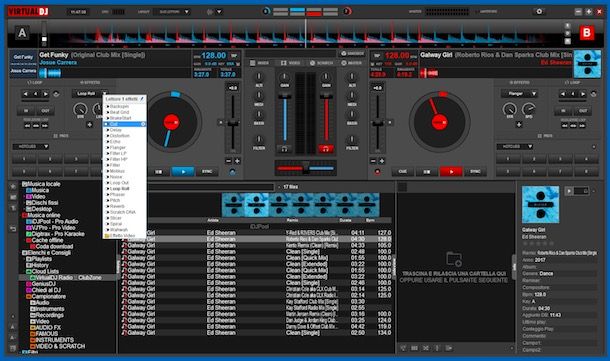Click the left deck jog wheel

tap(171, 122)
